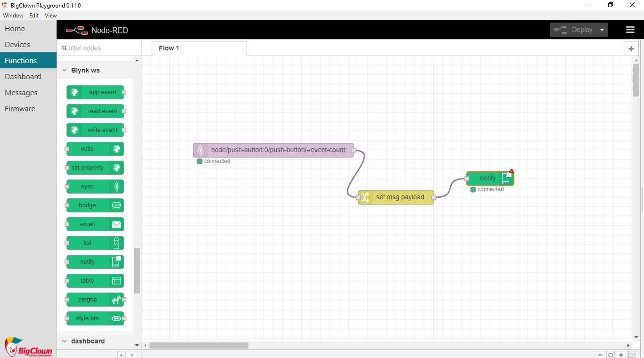644x358 pixels.
Task: Open the Edit menu
Action: coord(34,16)
